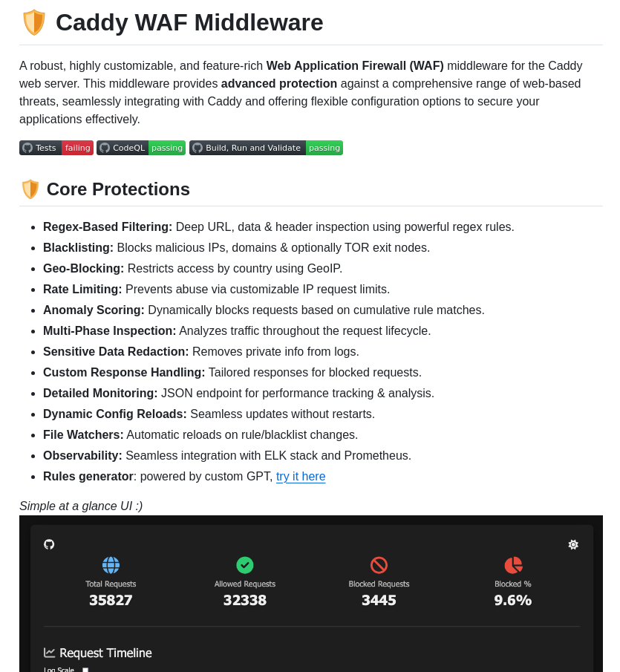Click the green checkmark Allowed Requests icon
The width and height of the screenshot is (620, 672).
[245, 565]
